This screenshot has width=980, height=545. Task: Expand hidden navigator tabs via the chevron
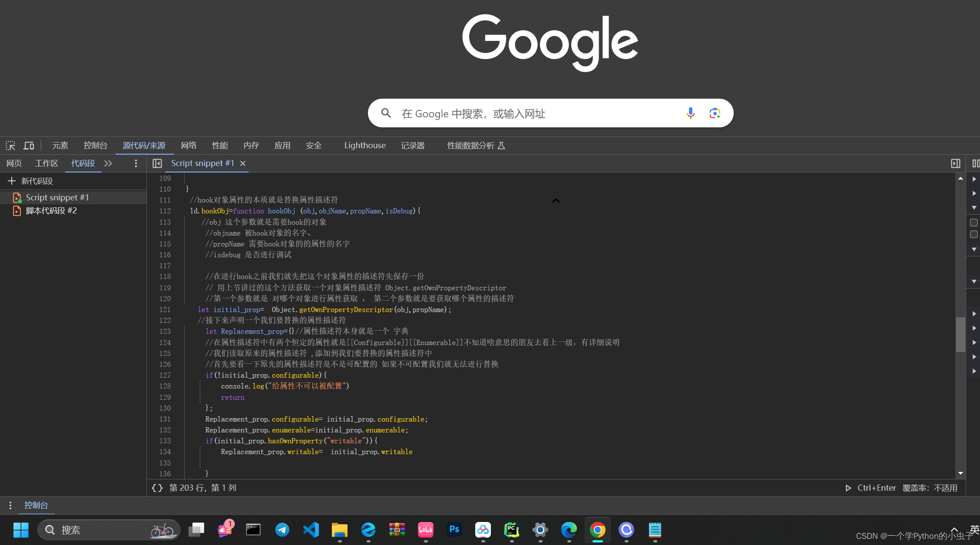pyautogui.click(x=108, y=163)
